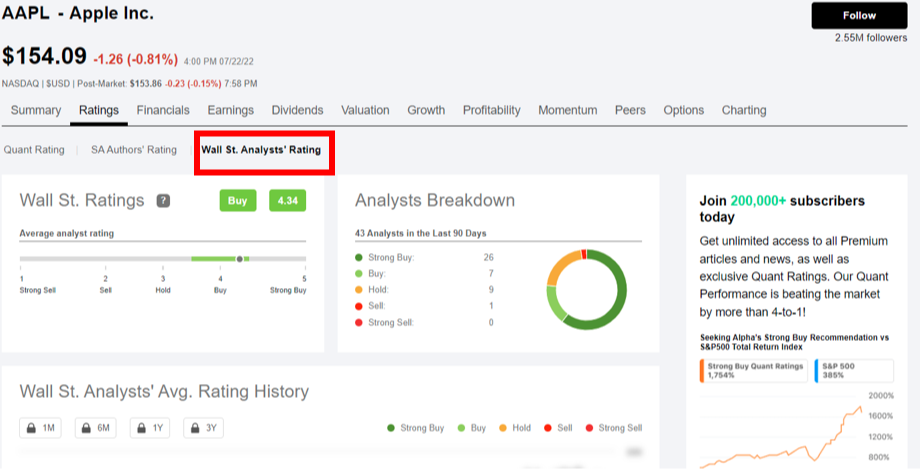Click the Wall St. Ratings help question-mark icon

[163, 201]
